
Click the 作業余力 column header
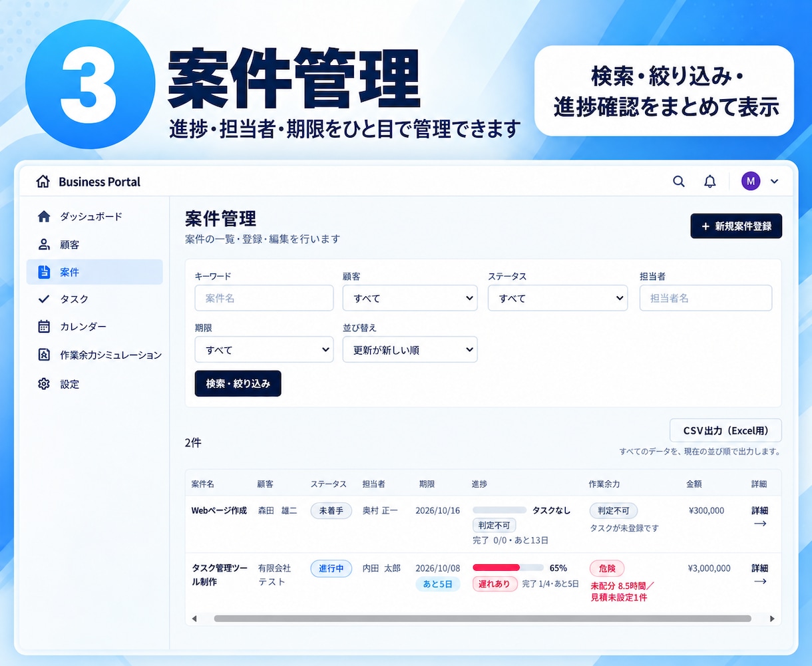(x=604, y=484)
